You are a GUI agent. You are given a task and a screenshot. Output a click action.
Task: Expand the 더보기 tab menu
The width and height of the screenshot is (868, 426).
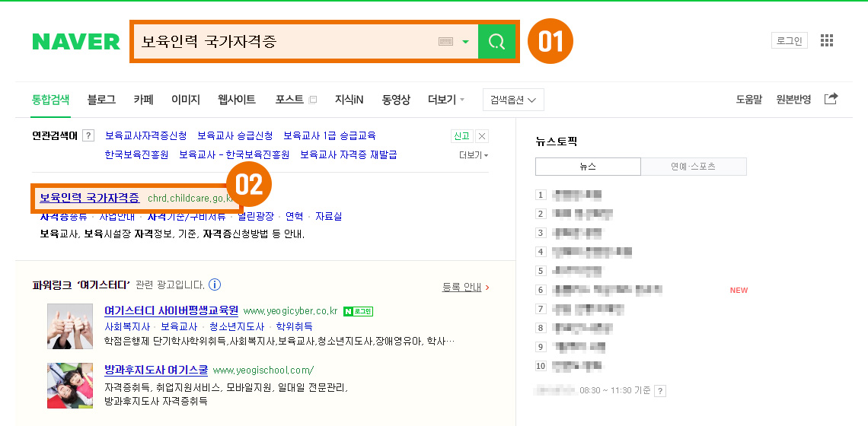coord(447,100)
